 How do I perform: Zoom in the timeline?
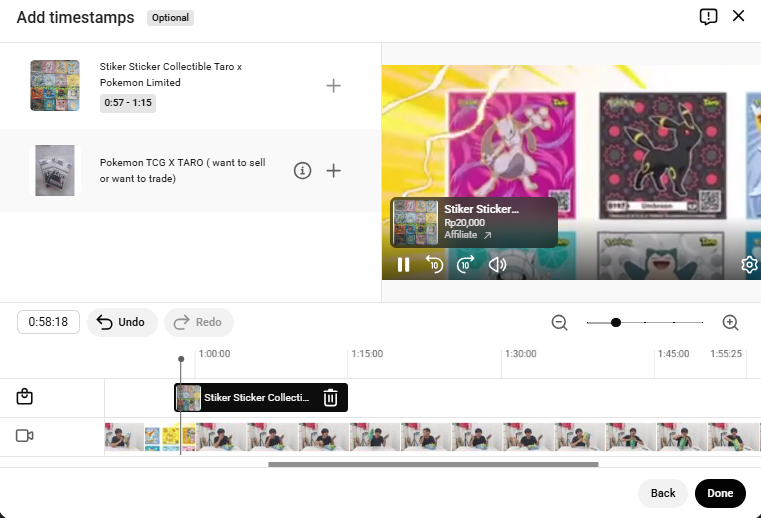click(x=731, y=322)
